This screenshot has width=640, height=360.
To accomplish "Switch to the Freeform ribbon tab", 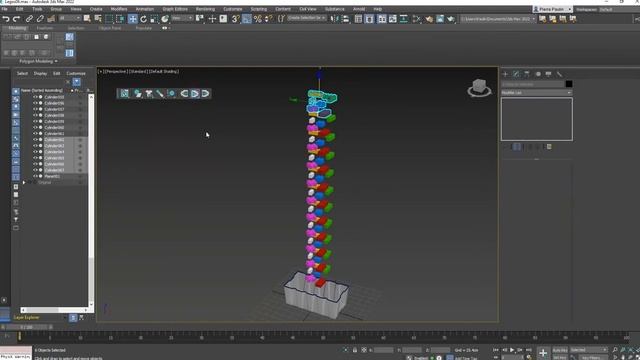I will pyautogui.click(x=45, y=28).
